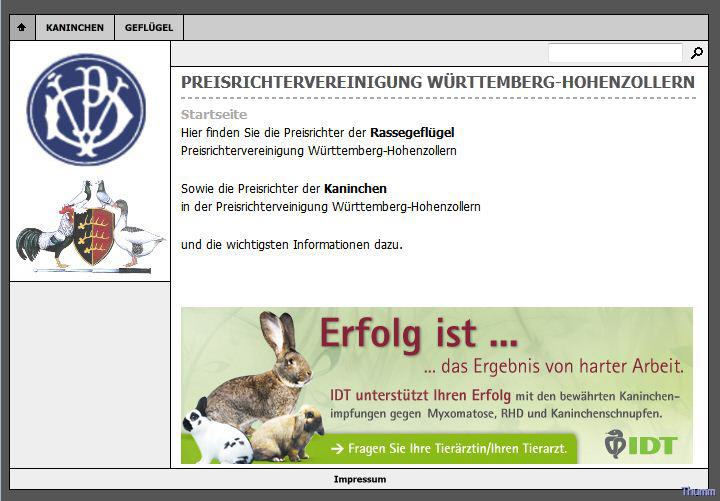Select the Württemberg coat of arms shield
The image size is (720, 501).
(x=93, y=236)
